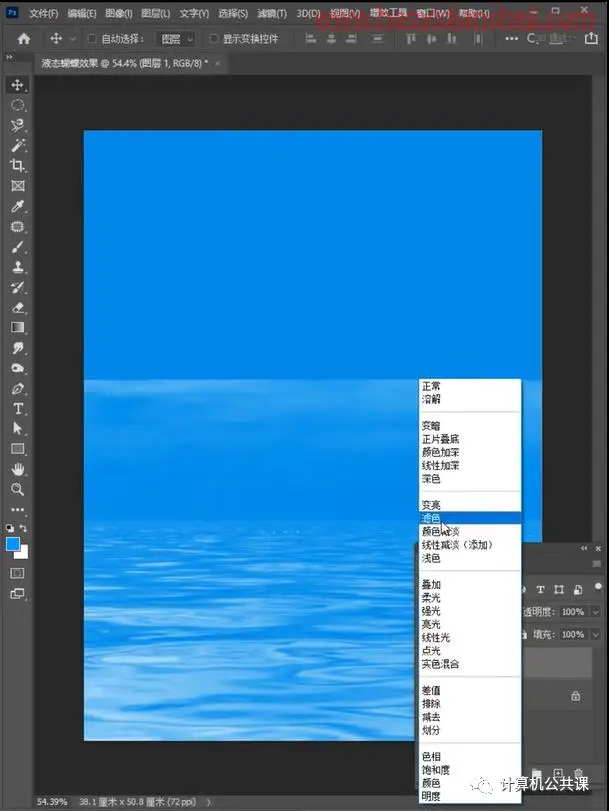Open the 图层 auto-select dropdown
The width and height of the screenshot is (609, 811).
pos(176,39)
